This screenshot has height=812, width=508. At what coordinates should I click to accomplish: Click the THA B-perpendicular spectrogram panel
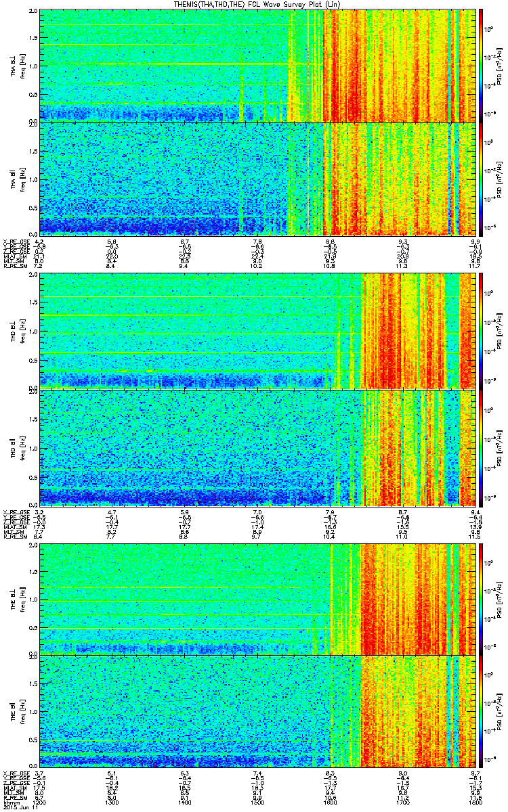tap(257, 66)
